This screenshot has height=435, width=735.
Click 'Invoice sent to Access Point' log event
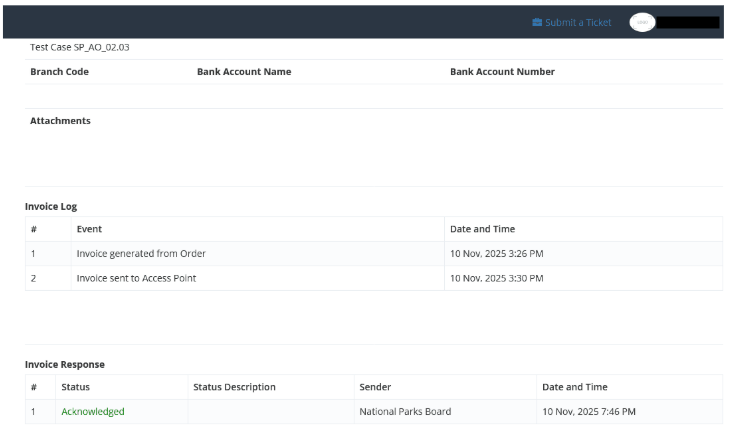click(136, 278)
